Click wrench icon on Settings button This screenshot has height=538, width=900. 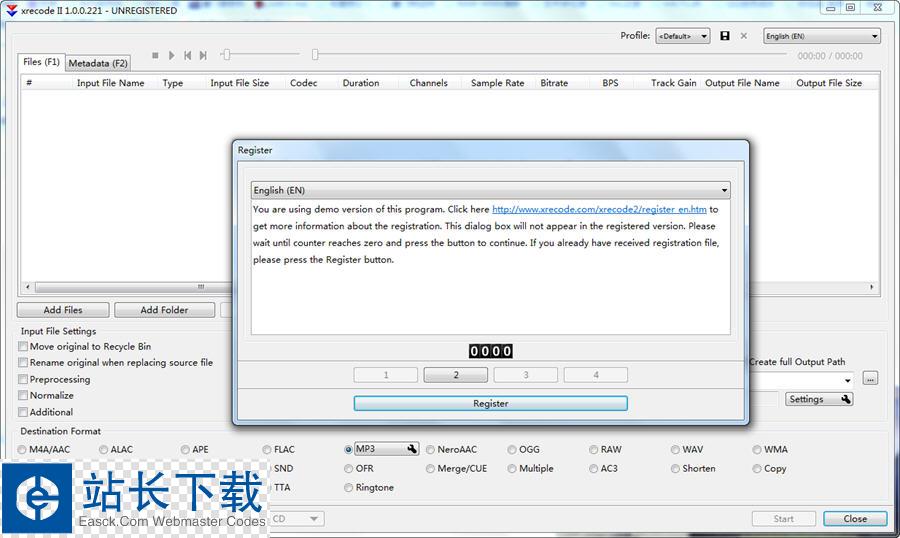845,399
